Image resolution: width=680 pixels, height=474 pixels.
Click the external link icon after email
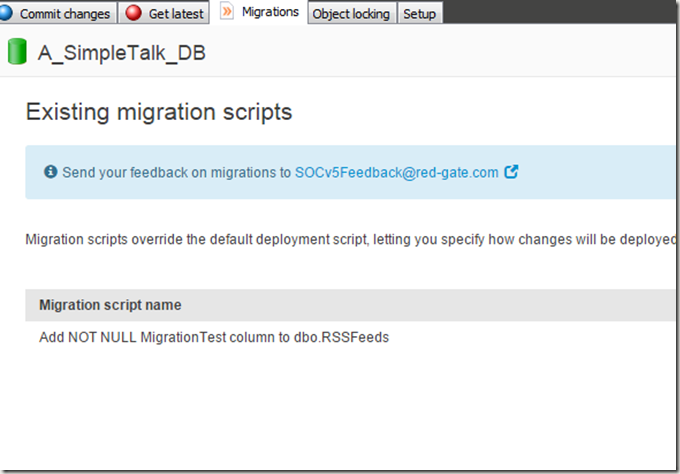[511, 172]
